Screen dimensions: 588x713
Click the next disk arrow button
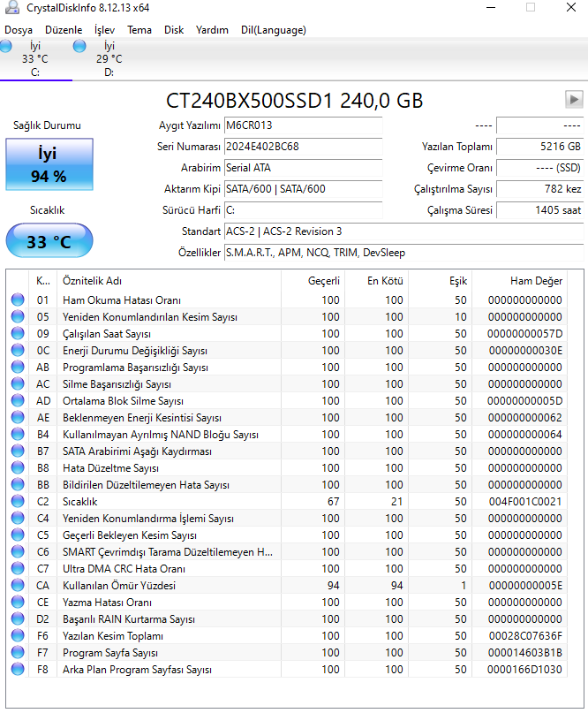(x=574, y=99)
